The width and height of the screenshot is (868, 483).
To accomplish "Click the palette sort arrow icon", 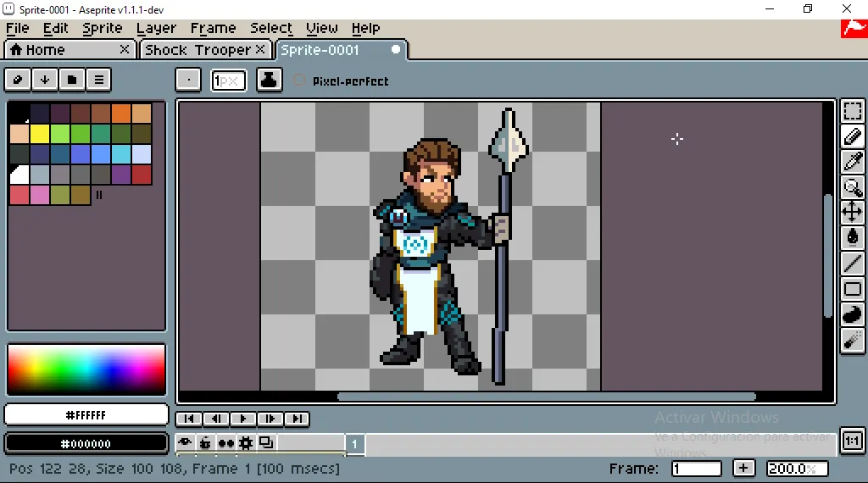I will click(45, 80).
